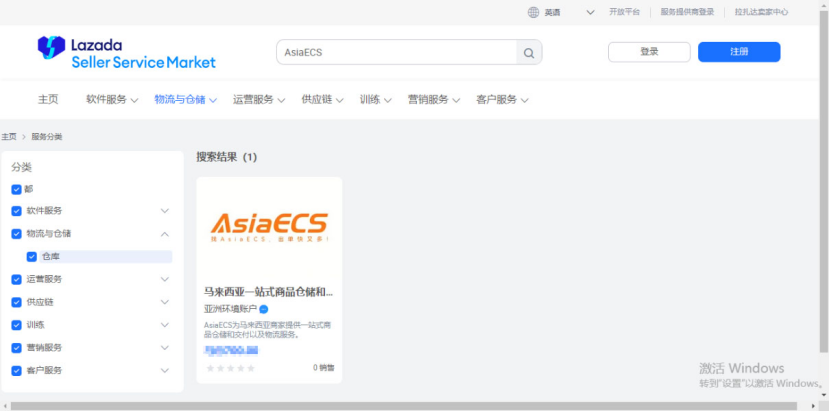Toggle the 营销服务 sidebar checkbox
The image size is (829, 411).
[x=16, y=348]
